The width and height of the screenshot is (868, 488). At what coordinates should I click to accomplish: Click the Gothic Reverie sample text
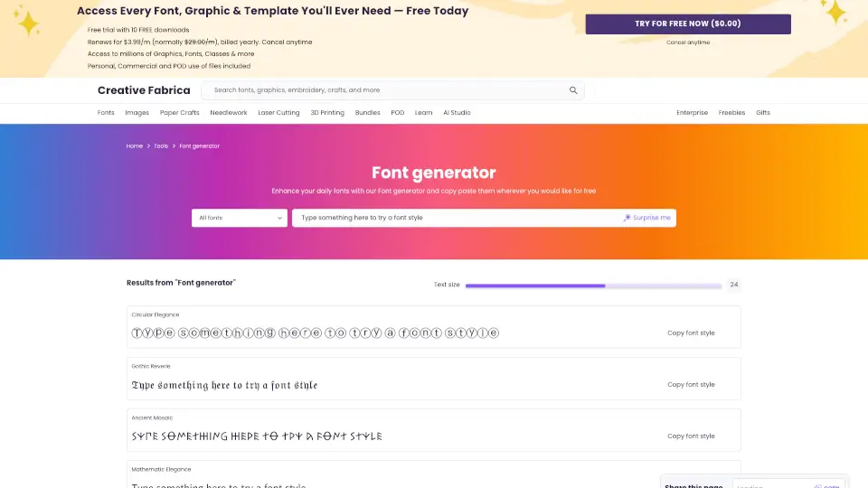(x=225, y=385)
